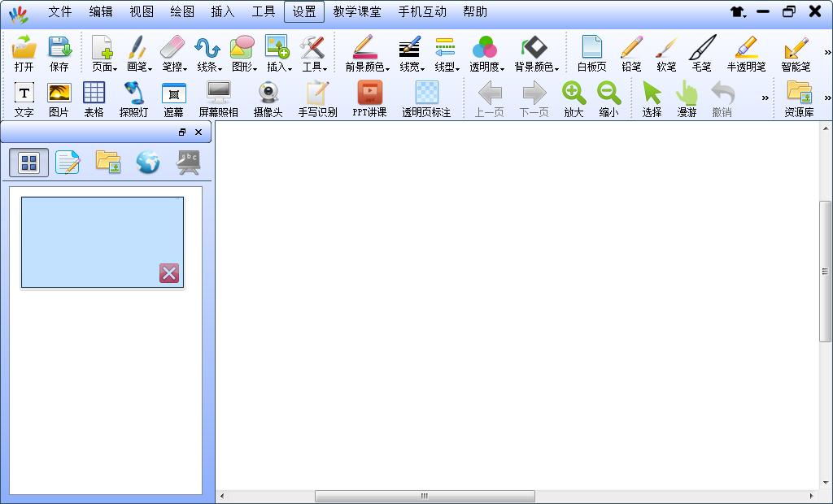Viewport: 833px width, 504px height.
Task: Toggle the 选择 selection arrow tool
Action: pyautogui.click(x=652, y=98)
